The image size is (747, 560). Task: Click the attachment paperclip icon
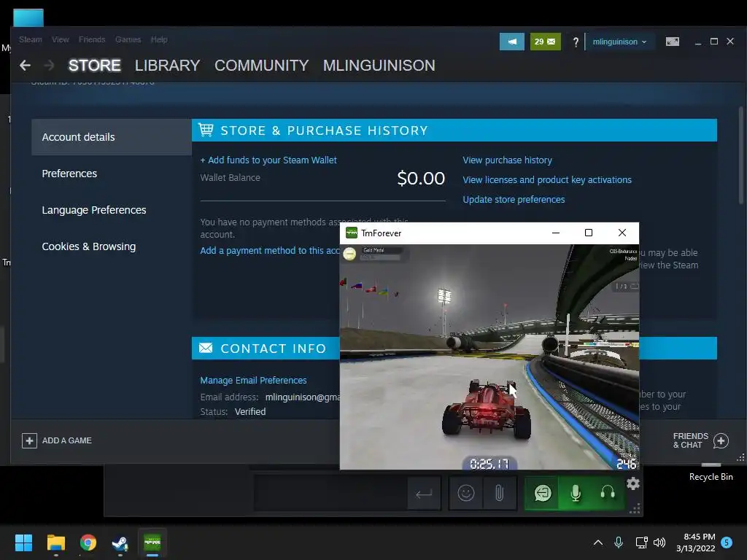[499, 493]
